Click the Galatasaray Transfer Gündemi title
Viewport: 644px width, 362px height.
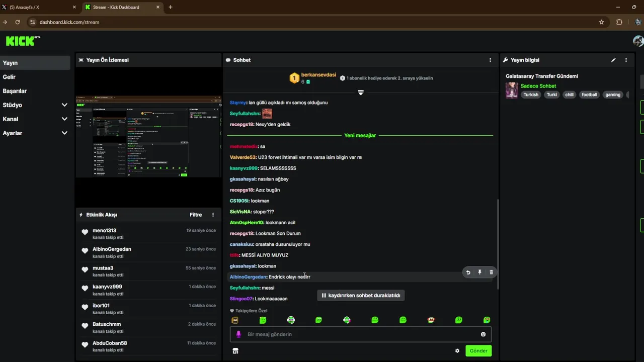tap(542, 76)
